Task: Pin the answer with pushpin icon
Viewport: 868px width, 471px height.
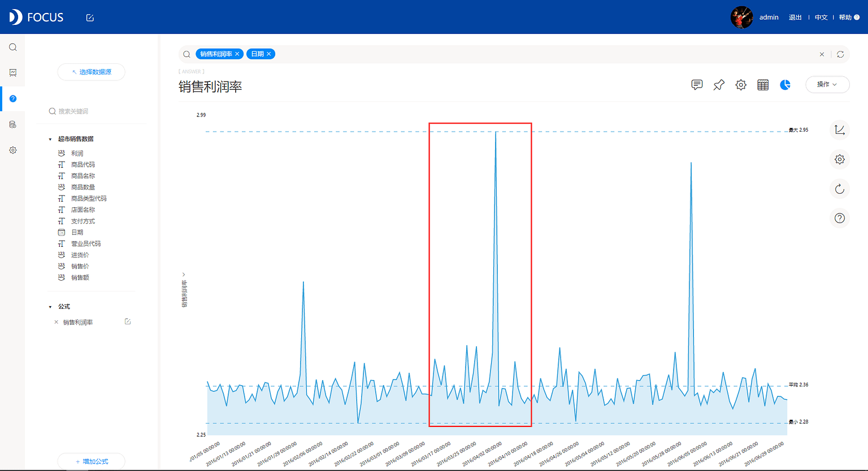Action: pyautogui.click(x=719, y=85)
